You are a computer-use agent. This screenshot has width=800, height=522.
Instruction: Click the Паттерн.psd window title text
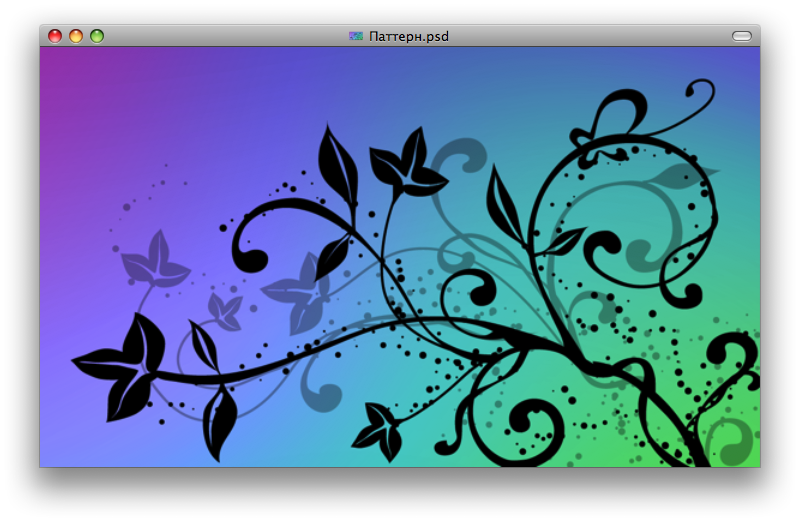pos(409,36)
